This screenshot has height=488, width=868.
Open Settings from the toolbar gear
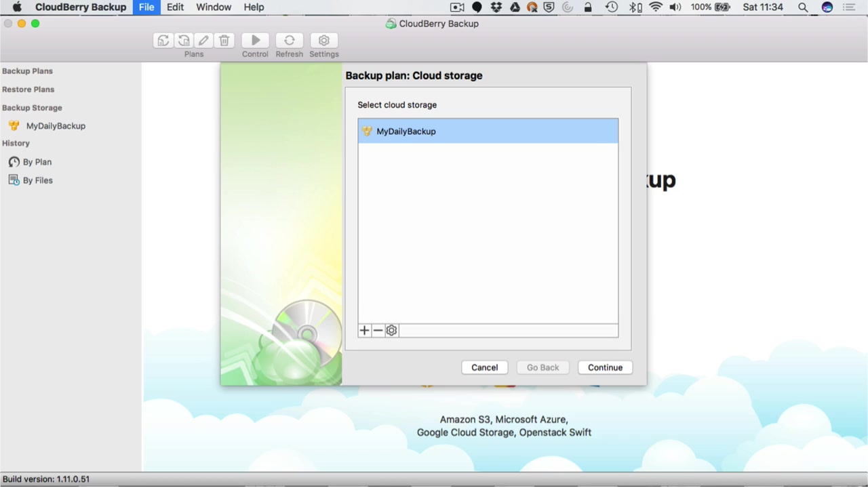click(324, 41)
